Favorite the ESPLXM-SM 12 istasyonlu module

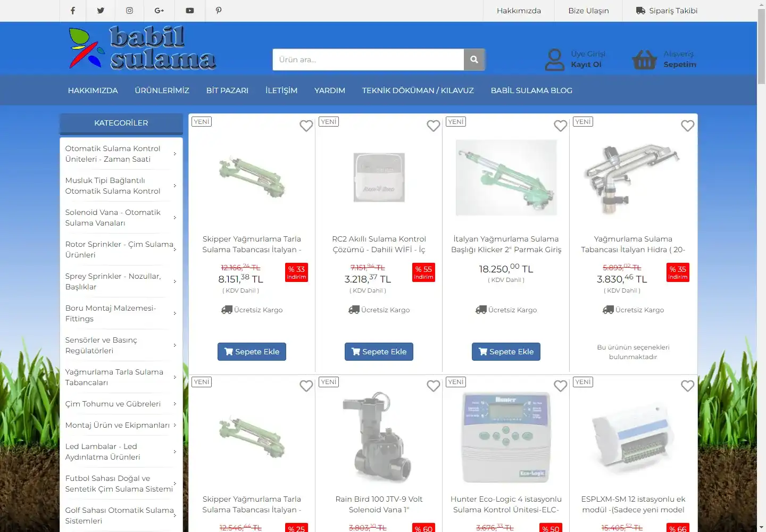pyautogui.click(x=687, y=386)
